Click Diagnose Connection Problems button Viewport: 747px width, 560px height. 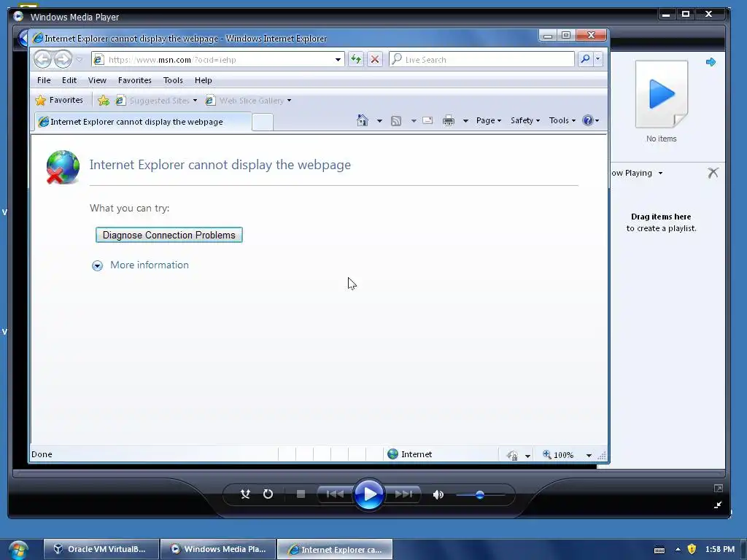point(169,235)
